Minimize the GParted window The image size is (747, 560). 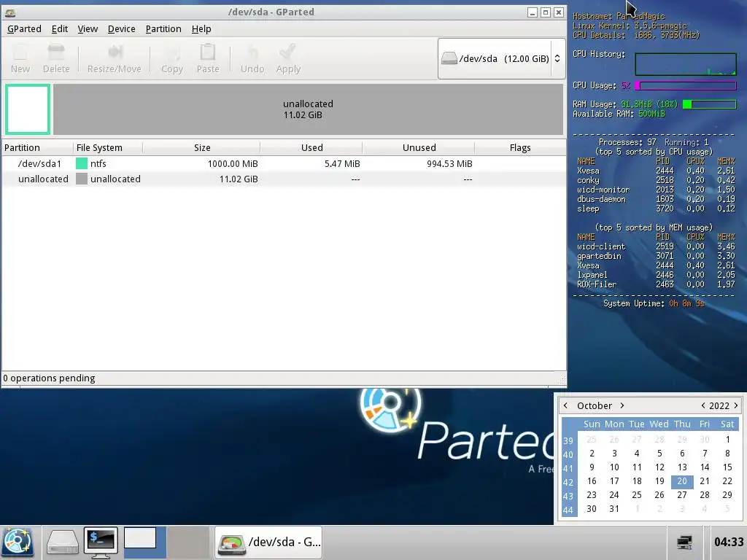pyautogui.click(x=533, y=12)
